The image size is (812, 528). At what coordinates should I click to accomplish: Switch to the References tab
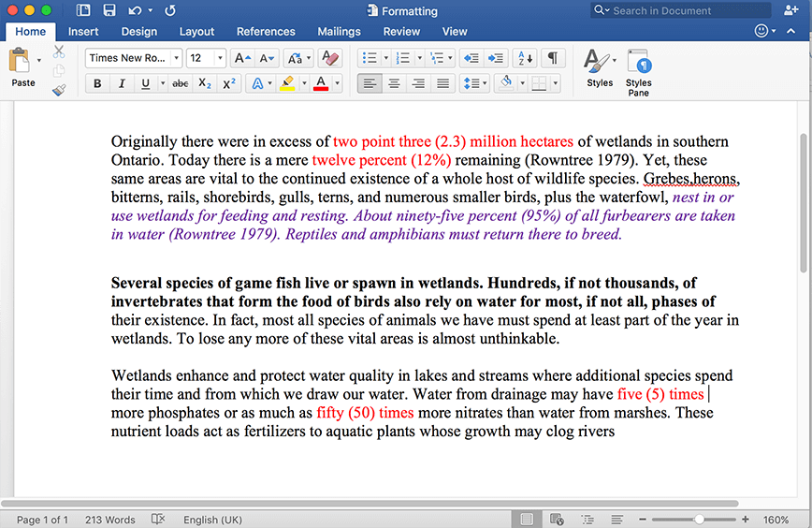[x=266, y=32]
